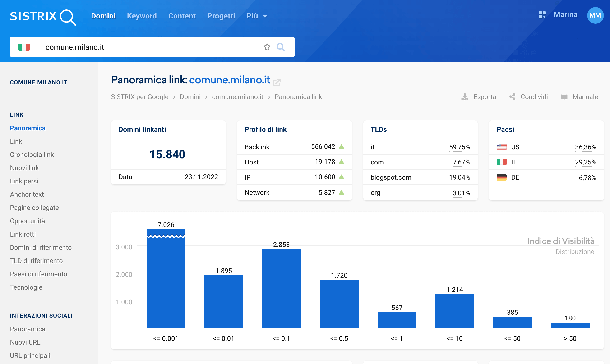
Task: Open the MM user avatar
Action: 595,15
